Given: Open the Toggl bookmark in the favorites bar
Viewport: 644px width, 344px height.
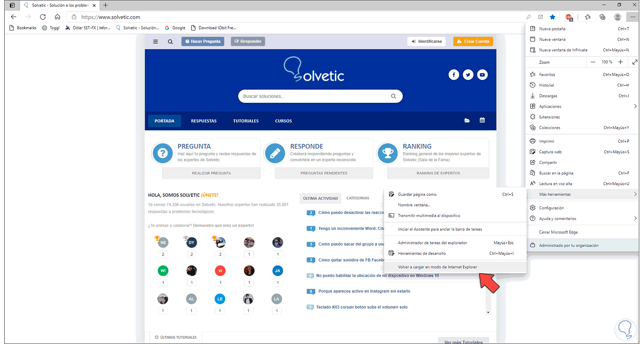Looking at the screenshot, I should [x=51, y=28].
